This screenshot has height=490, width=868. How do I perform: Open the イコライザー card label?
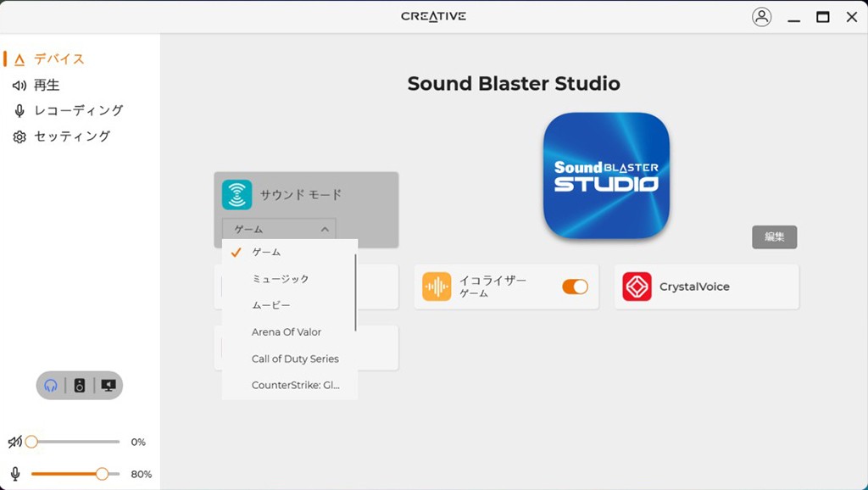click(492, 281)
